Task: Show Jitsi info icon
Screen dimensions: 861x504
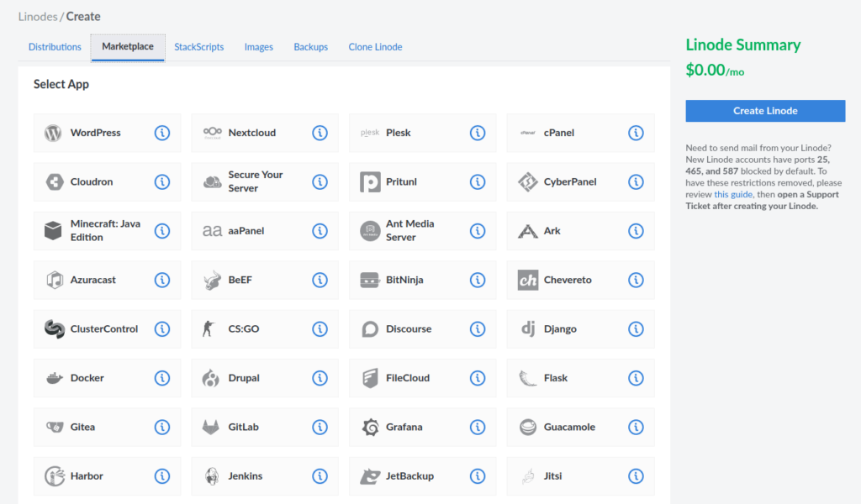Action: (x=636, y=476)
